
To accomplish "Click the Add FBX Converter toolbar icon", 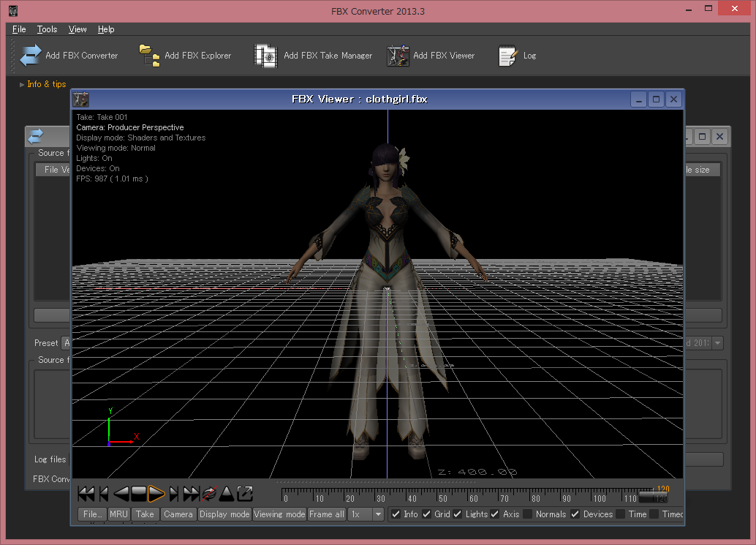I will click(x=31, y=56).
